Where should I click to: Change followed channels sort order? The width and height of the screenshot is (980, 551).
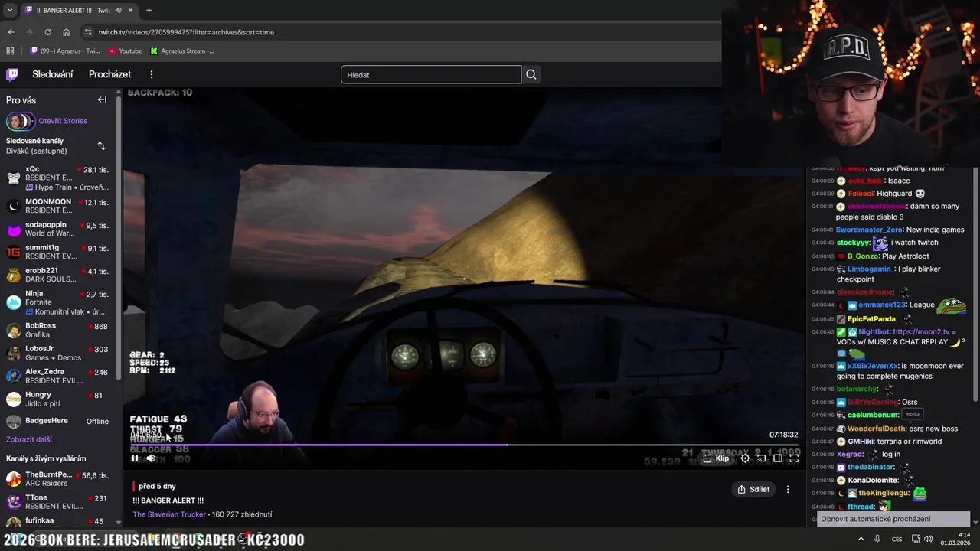(x=102, y=145)
